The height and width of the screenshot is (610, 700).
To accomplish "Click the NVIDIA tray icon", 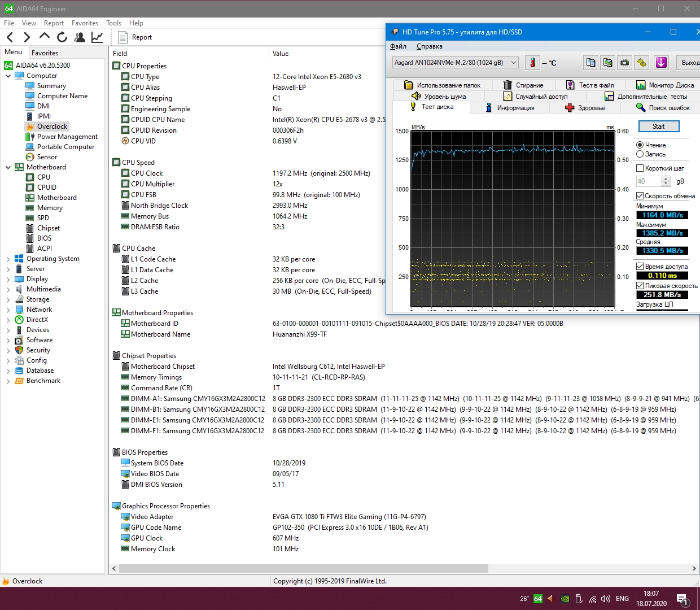I will click(565, 599).
